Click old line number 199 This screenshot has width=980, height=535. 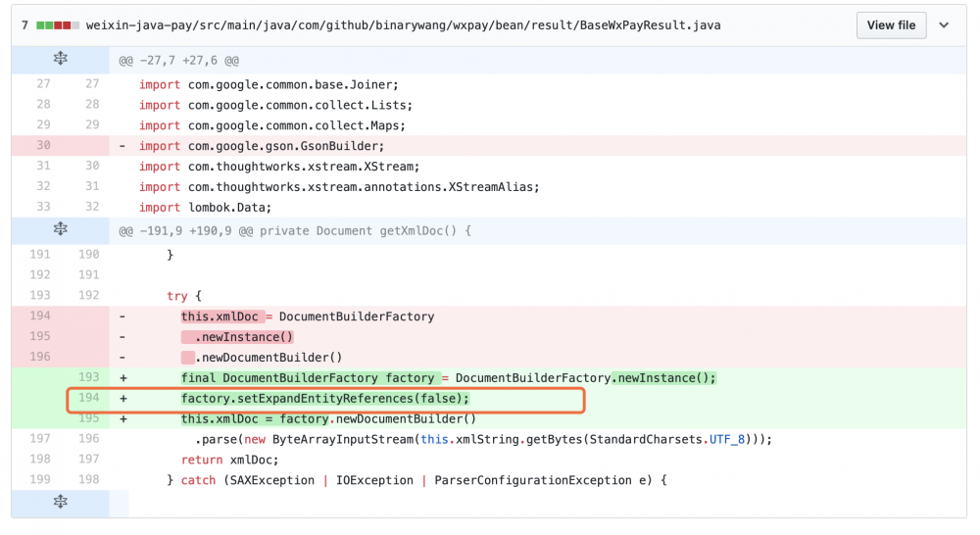[40, 479]
